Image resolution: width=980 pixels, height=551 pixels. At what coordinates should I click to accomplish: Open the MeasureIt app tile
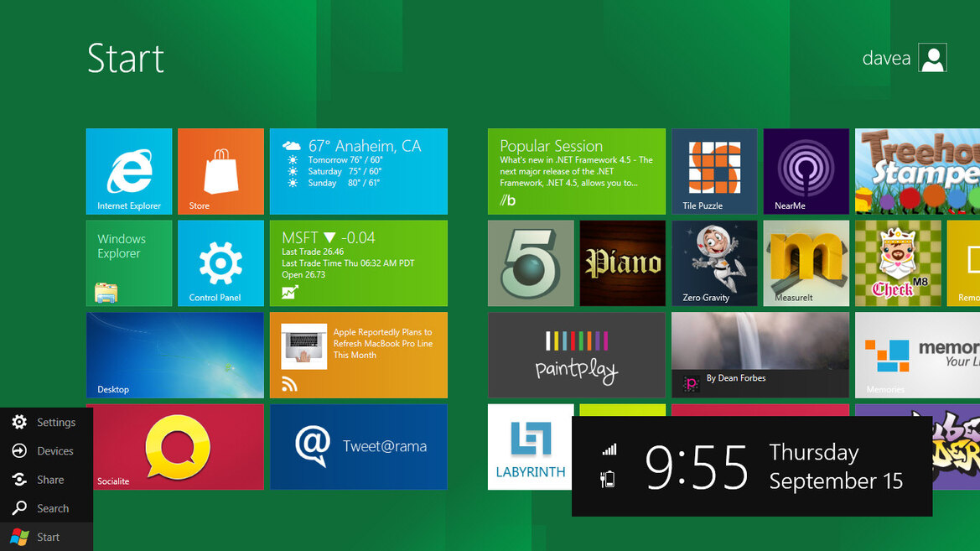[x=806, y=263]
